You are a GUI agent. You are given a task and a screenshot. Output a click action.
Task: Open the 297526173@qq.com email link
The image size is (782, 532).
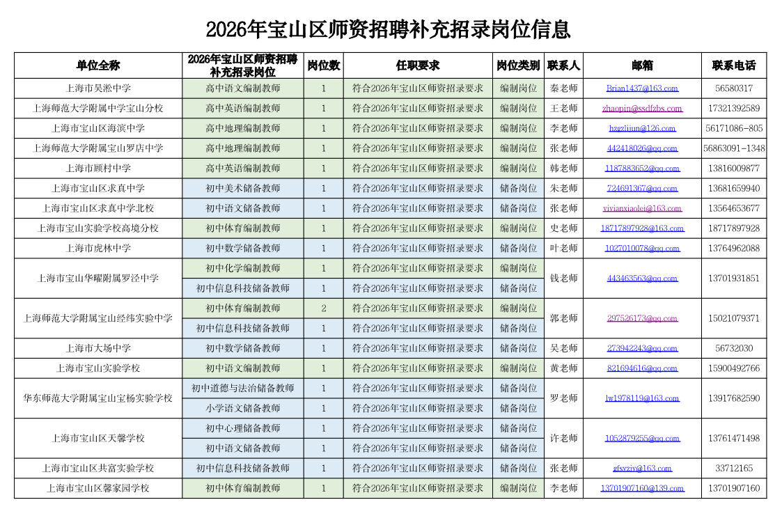tap(642, 318)
